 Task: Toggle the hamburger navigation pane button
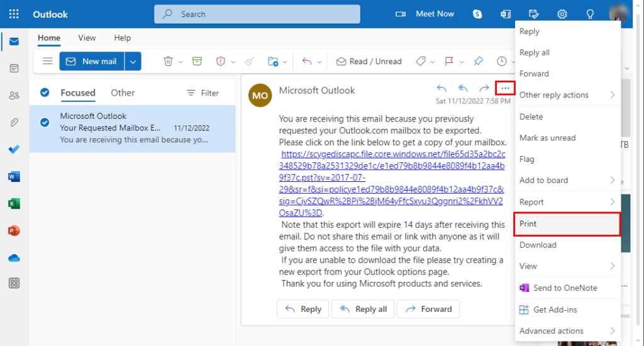[47, 61]
